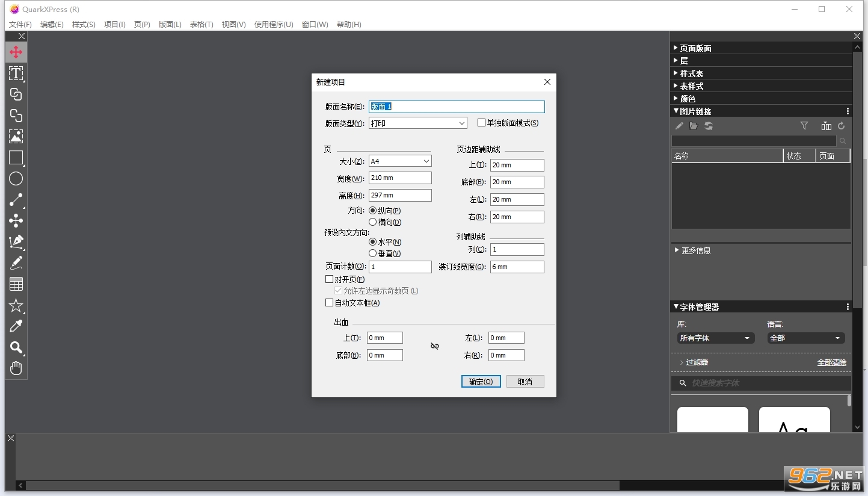The width and height of the screenshot is (868, 496).
Task: Close the tools palette with its X
Action: 22,36
